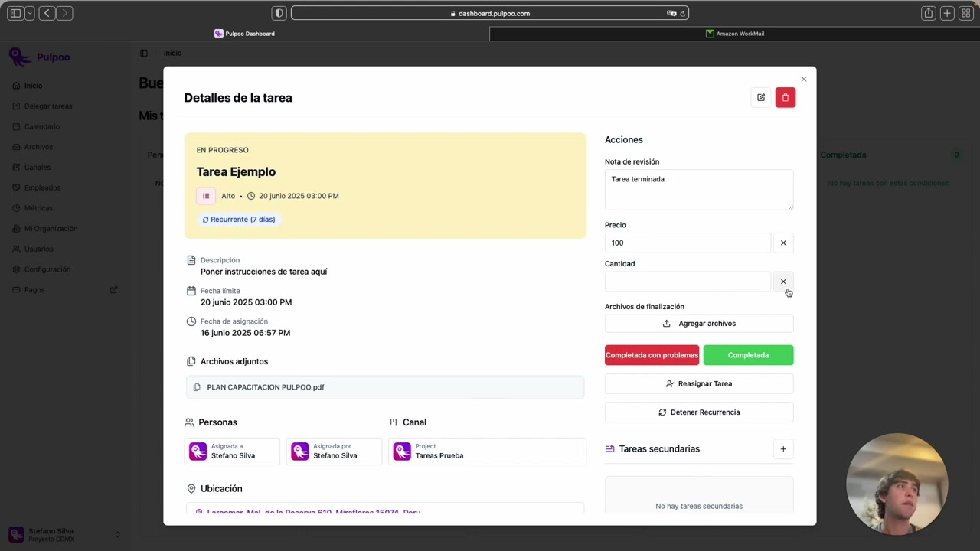Screen dimensions: 980x551
Task: Open Pagos in the sidebar
Action: pos(34,290)
